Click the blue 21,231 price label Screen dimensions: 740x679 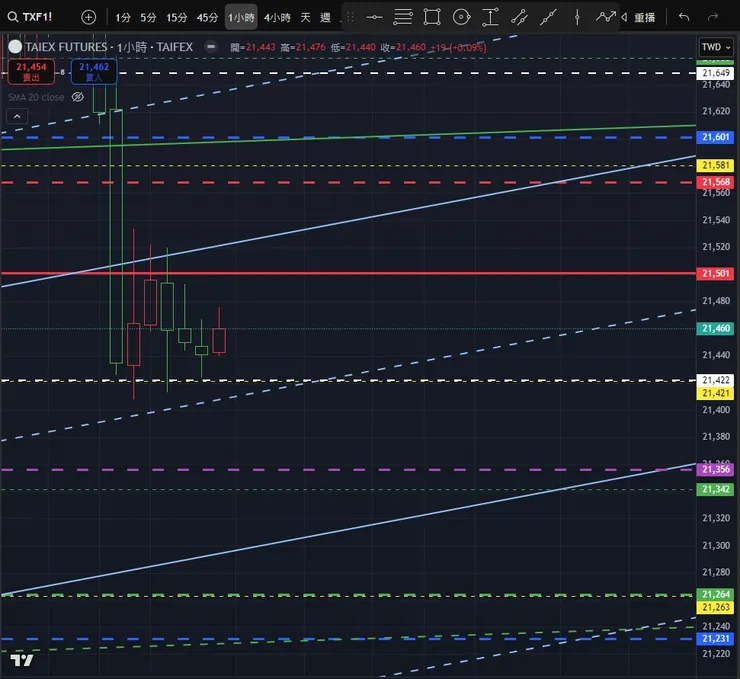pyautogui.click(x=715, y=639)
